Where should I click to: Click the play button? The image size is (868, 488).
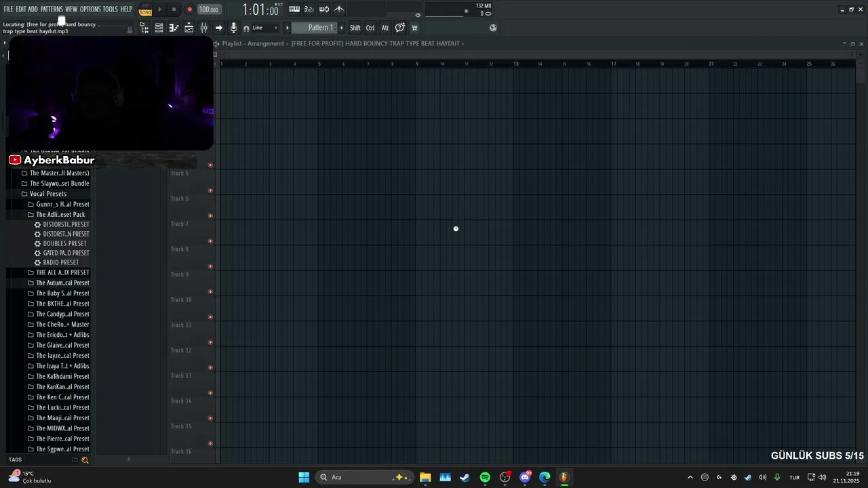pos(160,9)
